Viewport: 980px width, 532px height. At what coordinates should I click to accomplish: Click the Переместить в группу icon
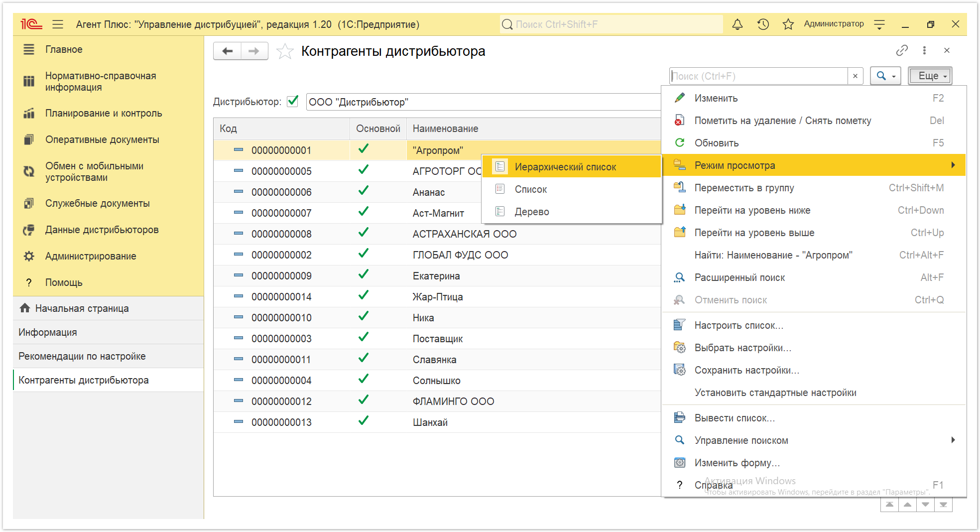coord(679,187)
